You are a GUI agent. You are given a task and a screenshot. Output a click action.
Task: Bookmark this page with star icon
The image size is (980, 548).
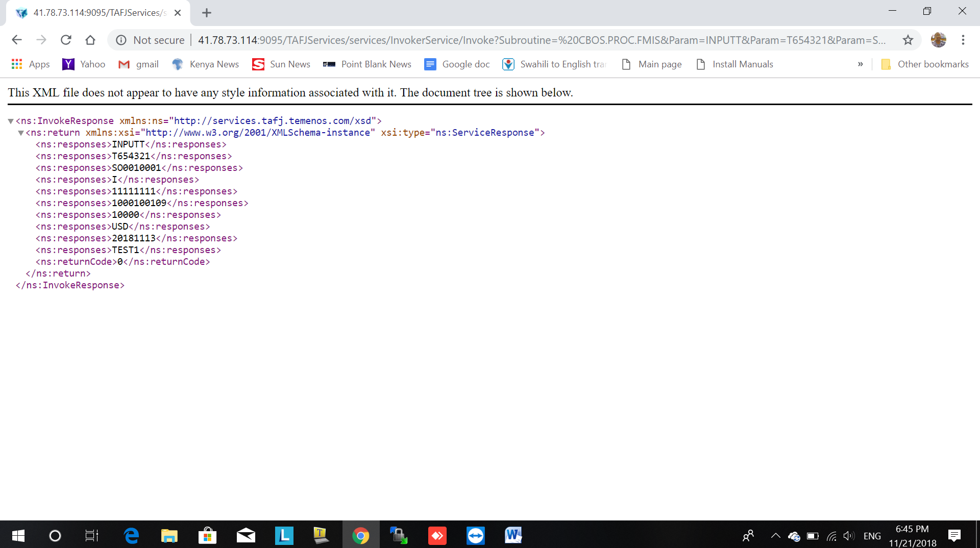coord(908,40)
